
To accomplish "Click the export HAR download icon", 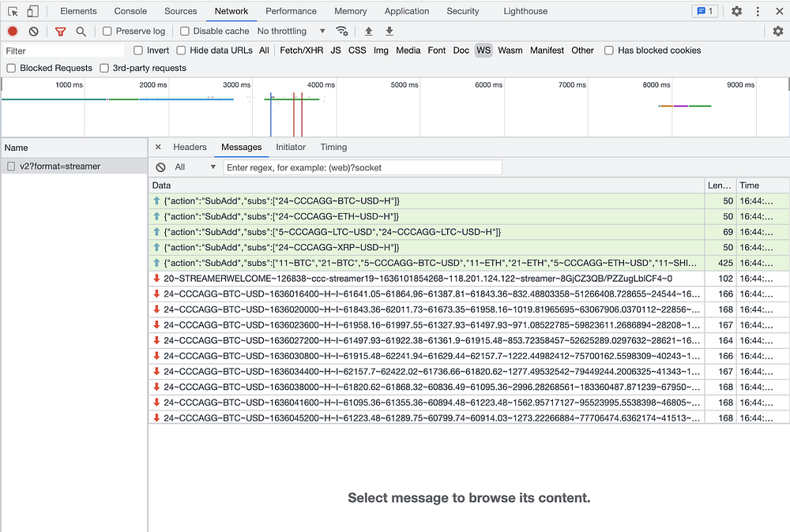I will [389, 31].
